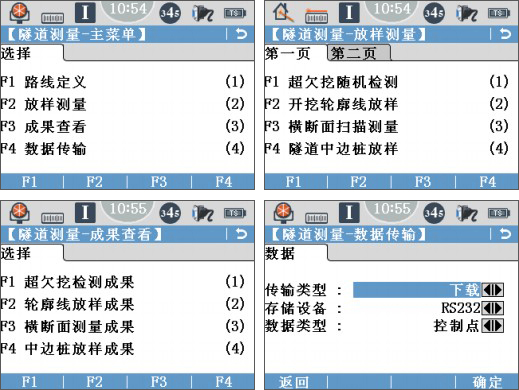The height and width of the screenshot is (390, 519).
Task: Switch to the 第二页 tab
Action: point(359,53)
